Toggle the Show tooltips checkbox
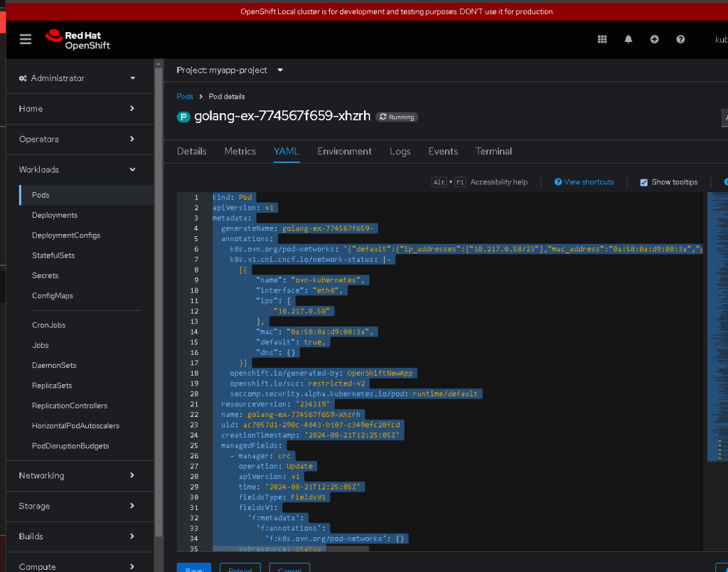Screen dimensions: 728x572 pyautogui.click(x=643, y=182)
